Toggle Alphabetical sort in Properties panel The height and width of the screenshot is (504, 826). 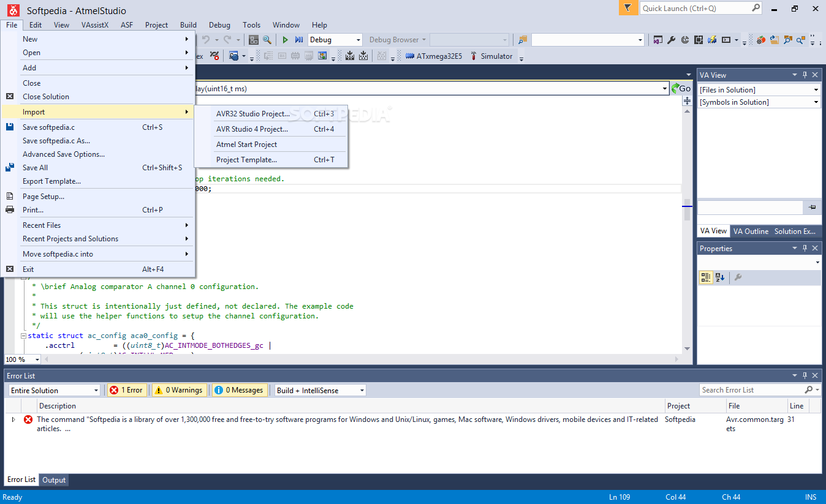pyautogui.click(x=720, y=277)
